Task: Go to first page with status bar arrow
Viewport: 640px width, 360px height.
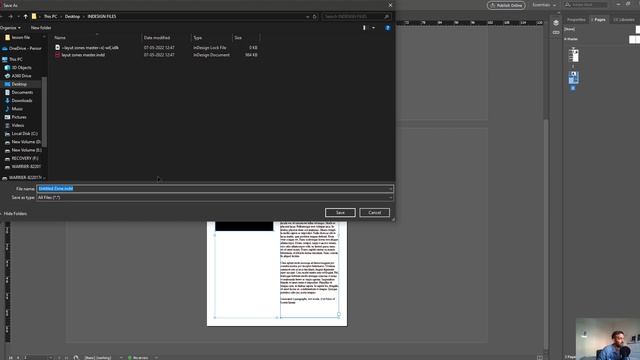Action: click(x=11, y=358)
